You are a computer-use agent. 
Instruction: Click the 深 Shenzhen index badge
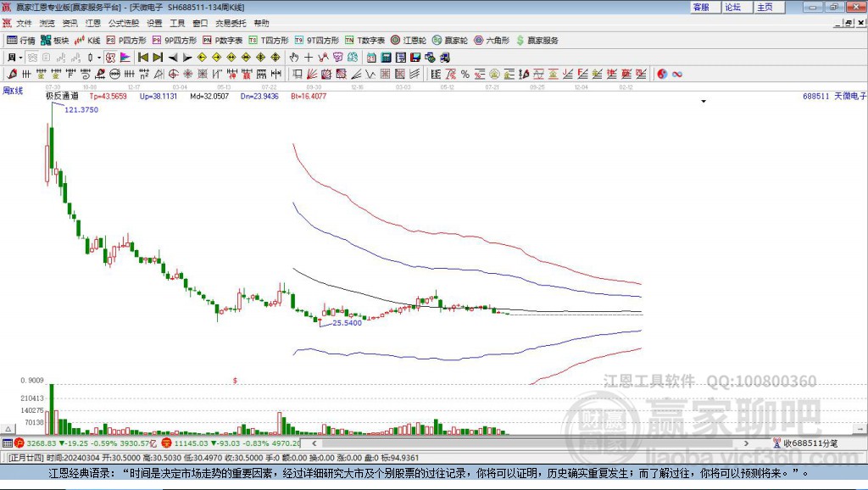[167, 443]
